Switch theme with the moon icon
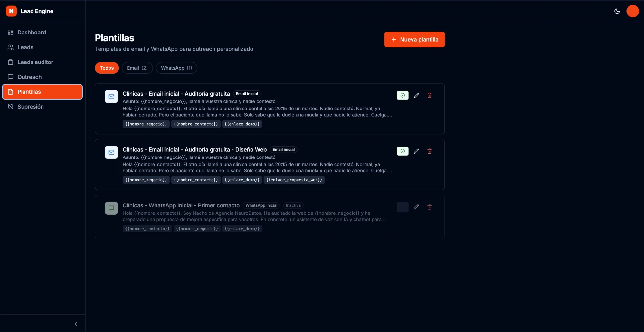 (x=617, y=11)
